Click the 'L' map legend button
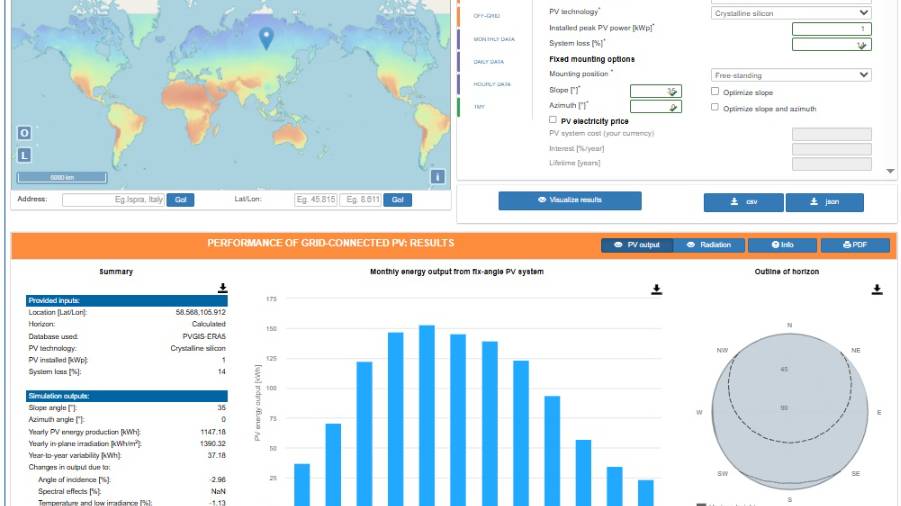This screenshot has height=506, width=901. pyautogui.click(x=24, y=155)
